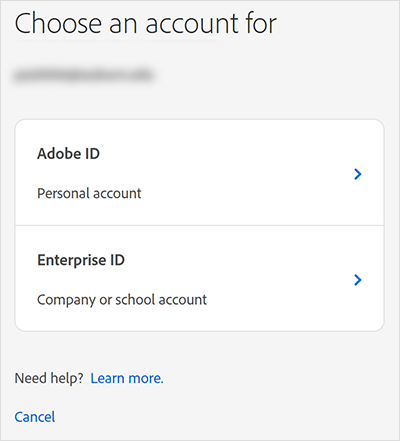400x441 pixels.
Task: Click the blue chevron beside Adobe ID
Action: 358,174
